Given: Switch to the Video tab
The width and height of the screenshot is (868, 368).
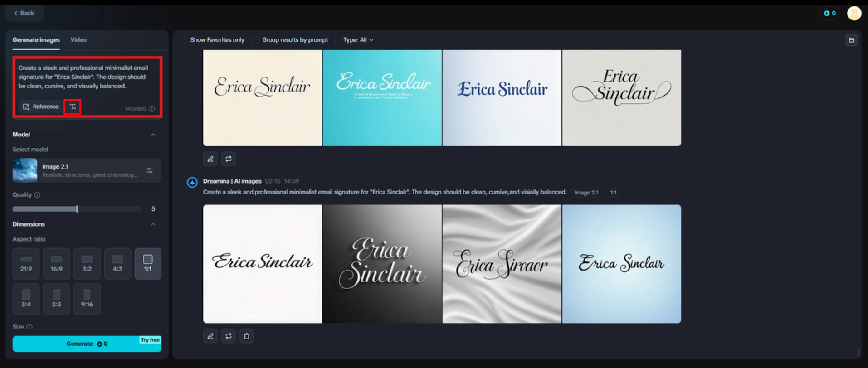Looking at the screenshot, I should point(78,40).
